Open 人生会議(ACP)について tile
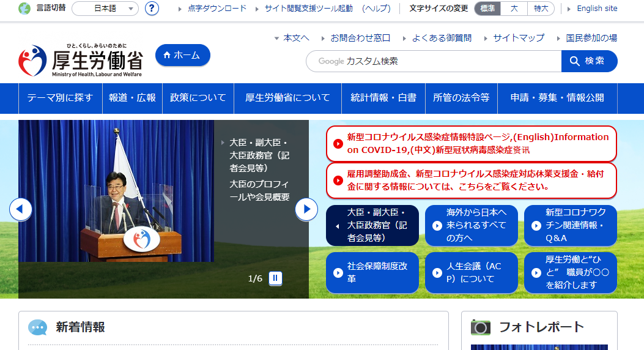This screenshot has height=350, width=644. [472, 272]
